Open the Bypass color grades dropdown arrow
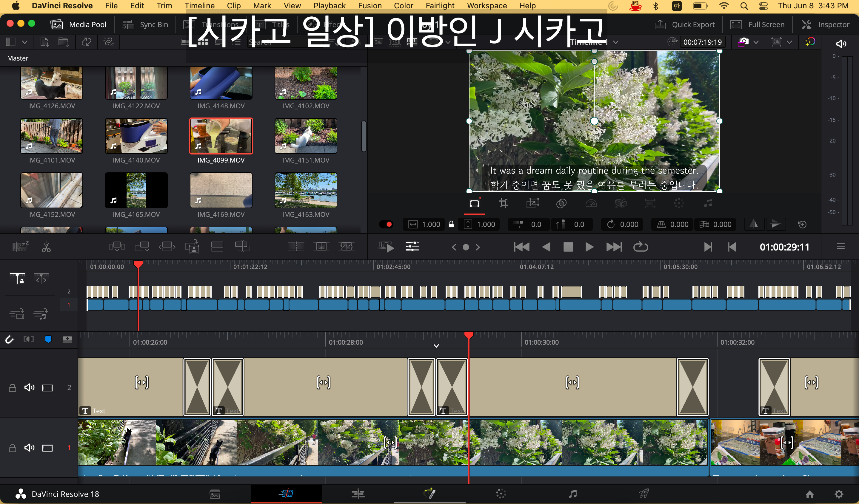Screen dimensions: 859x504 click(789, 42)
